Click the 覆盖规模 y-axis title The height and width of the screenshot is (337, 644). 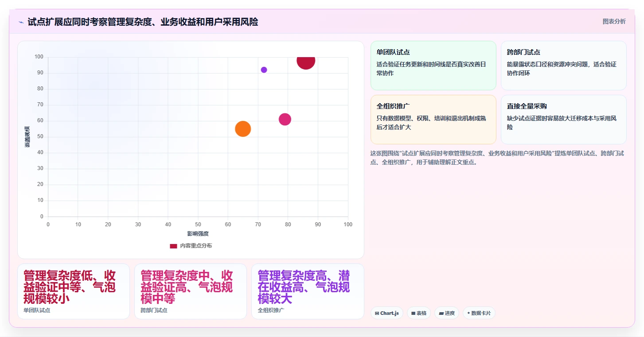[27, 137]
